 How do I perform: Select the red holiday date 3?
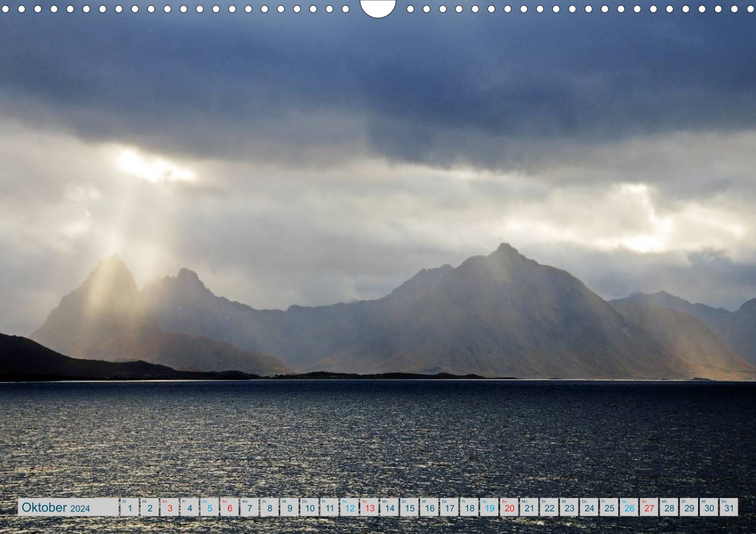pos(169,508)
